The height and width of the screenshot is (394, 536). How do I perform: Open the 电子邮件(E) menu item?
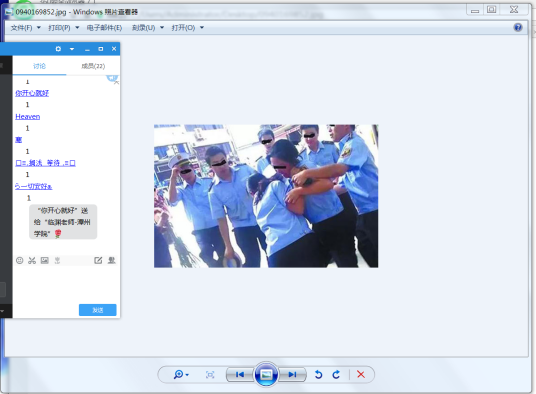[104, 28]
